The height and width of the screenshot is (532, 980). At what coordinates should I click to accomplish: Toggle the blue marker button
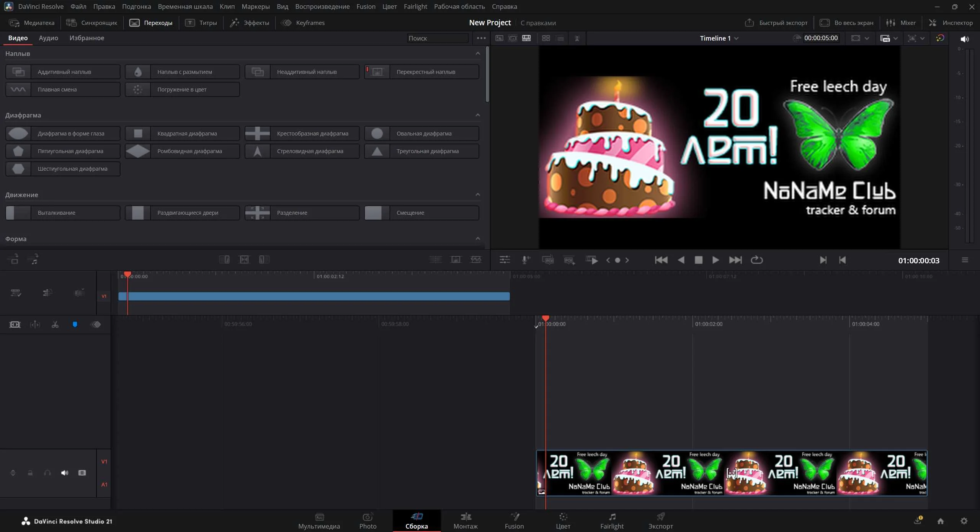tap(75, 325)
